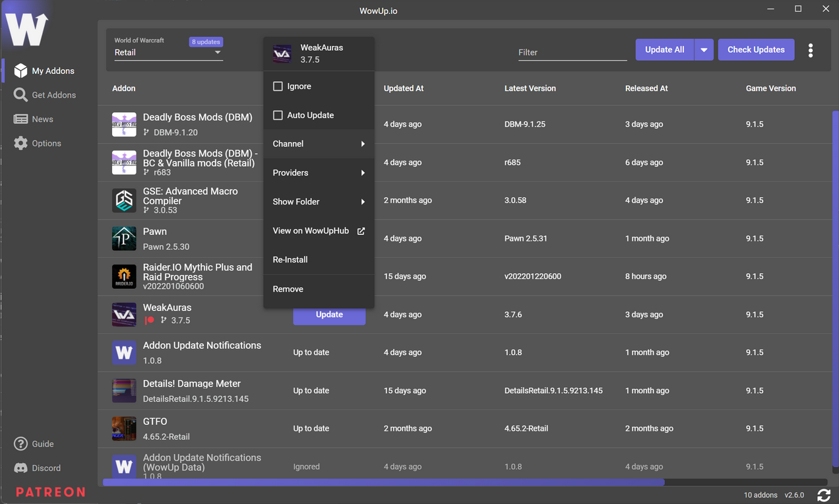Click the Pawn addon thumbnail
Screen dimensions: 839x504
tap(124, 239)
